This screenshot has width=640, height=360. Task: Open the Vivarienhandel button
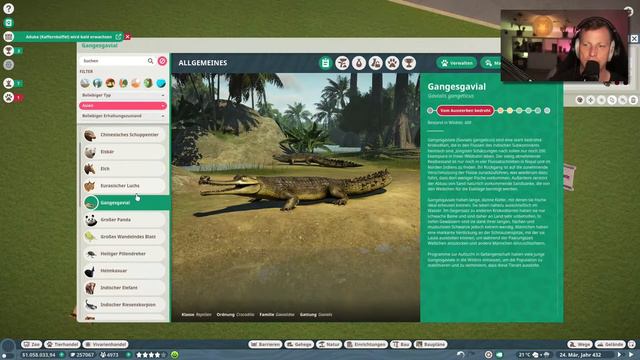coord(105,344)
